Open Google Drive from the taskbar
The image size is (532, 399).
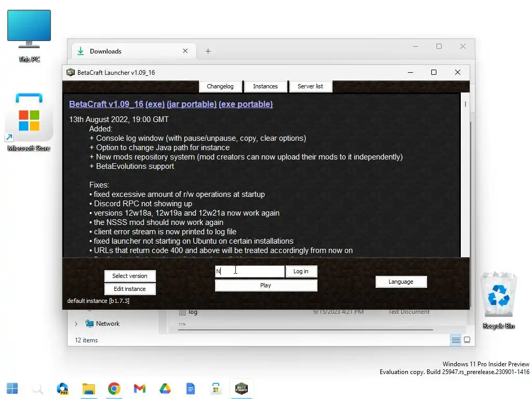point(165,389)
